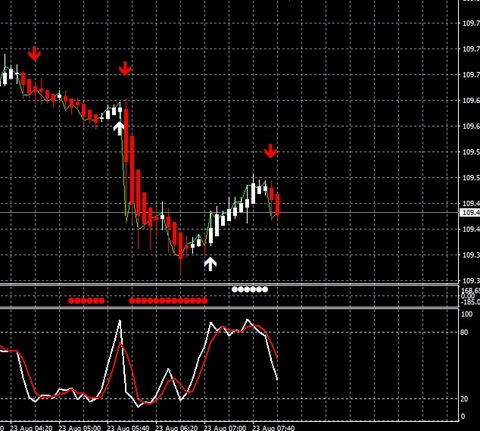Click the end of the white stochastic line
Image resolution: width=480 pixels, height=431 pixels.
(x=277, y=379)
